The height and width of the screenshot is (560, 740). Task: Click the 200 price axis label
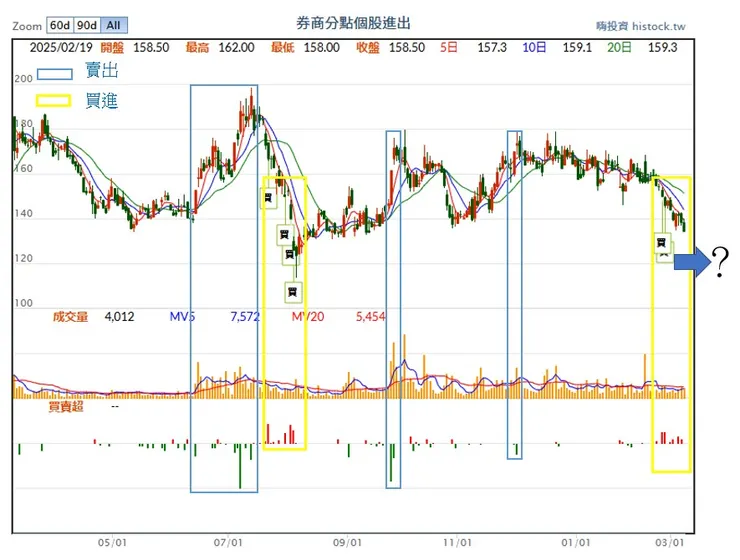[23, 79]
